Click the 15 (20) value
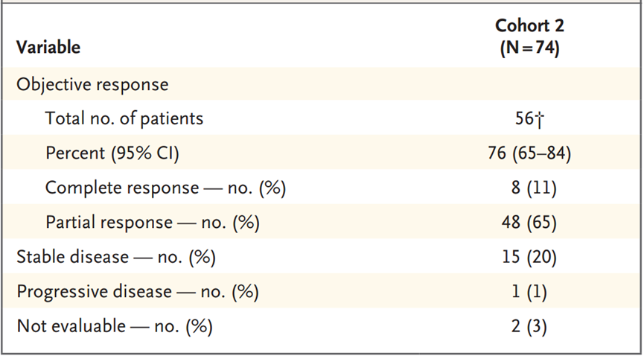 [529, 257]
